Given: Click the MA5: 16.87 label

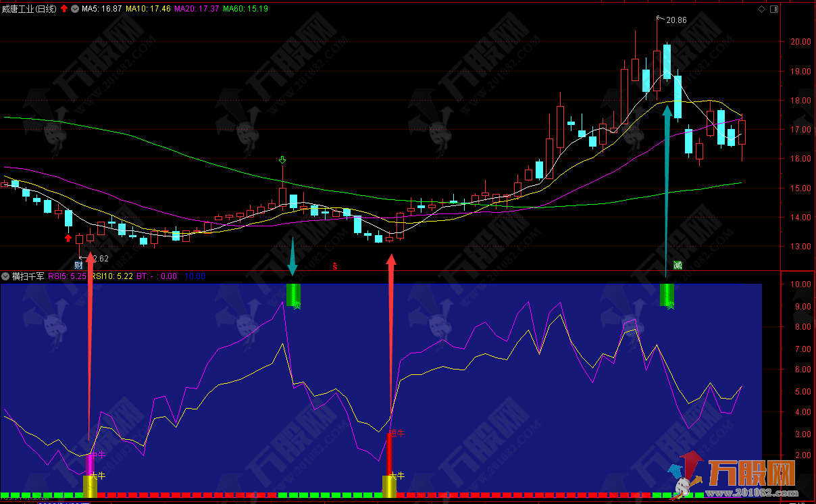Looking at the screenshot, I should (101, 9).
